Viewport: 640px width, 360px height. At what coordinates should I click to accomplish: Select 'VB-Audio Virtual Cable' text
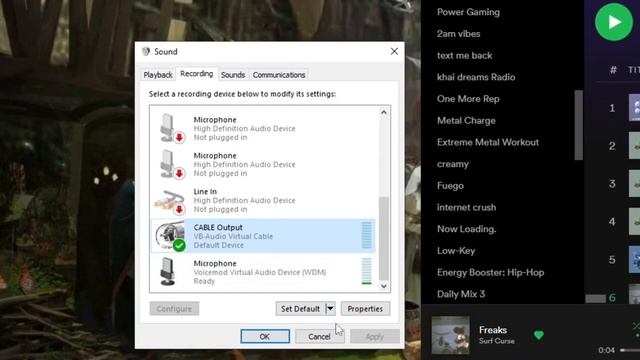pos(233,236)
